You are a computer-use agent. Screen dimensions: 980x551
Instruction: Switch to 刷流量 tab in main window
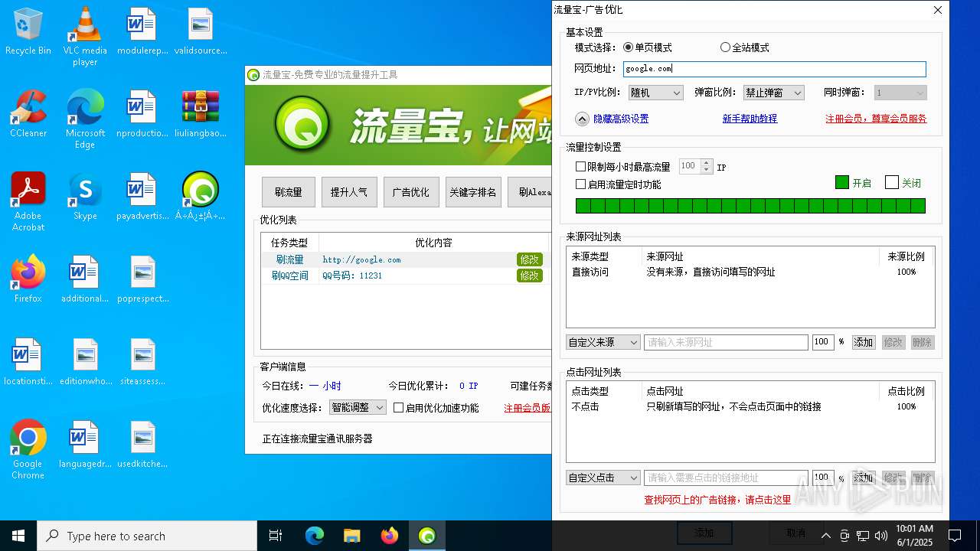click(289, 192)
